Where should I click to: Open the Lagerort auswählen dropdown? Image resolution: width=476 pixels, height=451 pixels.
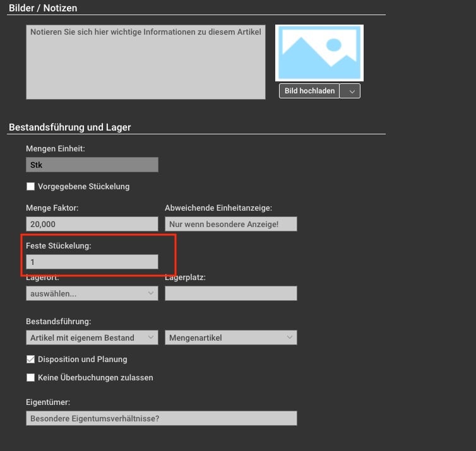click(x=92, y=293)
